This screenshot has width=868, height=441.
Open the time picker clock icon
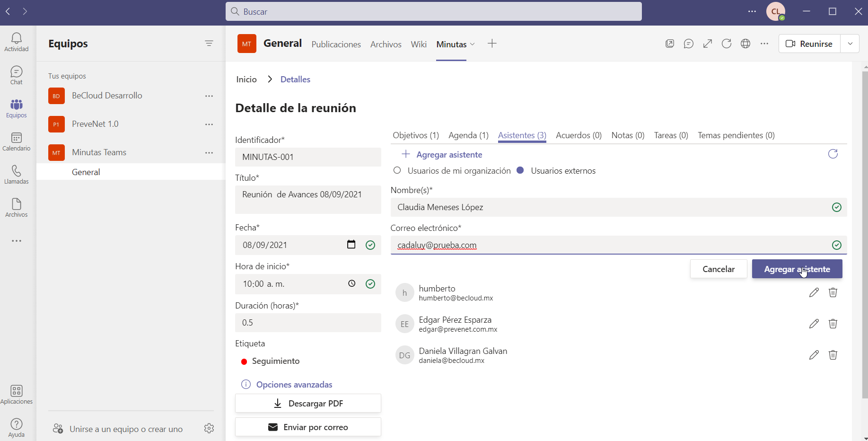coord(352,283)
